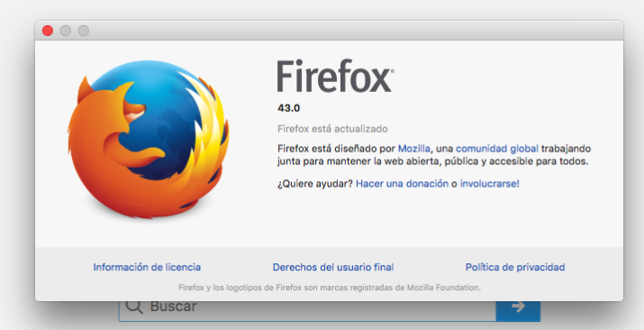Click the version number 43.0
The image size is (644, 330).
289,108
